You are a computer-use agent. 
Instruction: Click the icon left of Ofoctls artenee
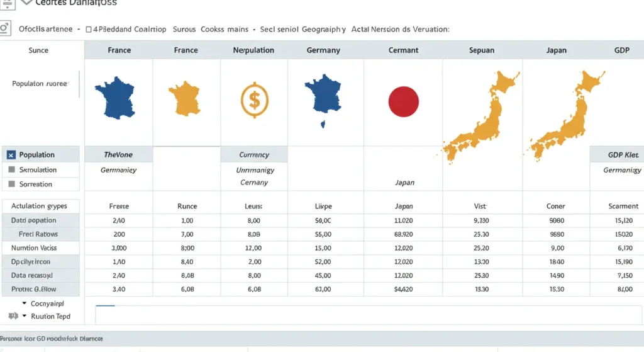click(4, 28)
